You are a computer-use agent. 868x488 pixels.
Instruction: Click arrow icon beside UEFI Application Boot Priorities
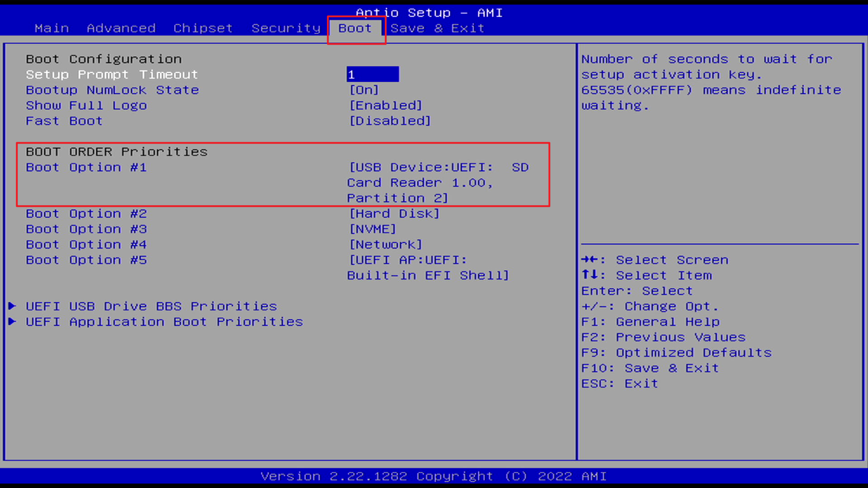12,321
